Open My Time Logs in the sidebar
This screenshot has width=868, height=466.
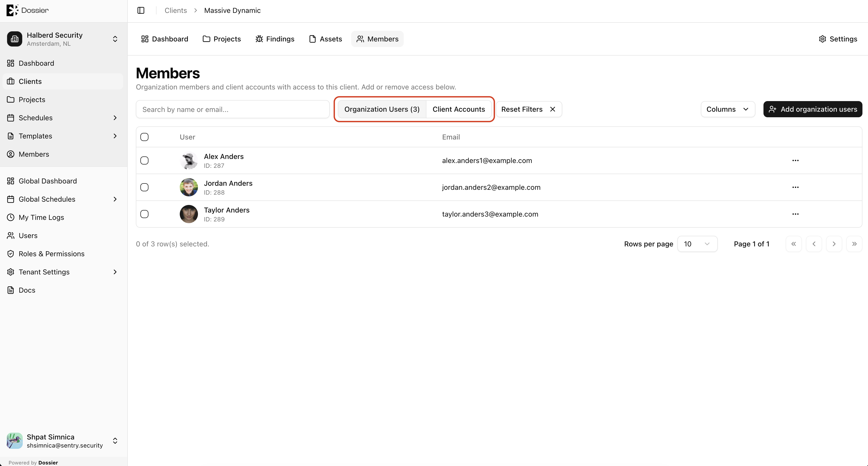pyautogui.click(x=63, y=218)
